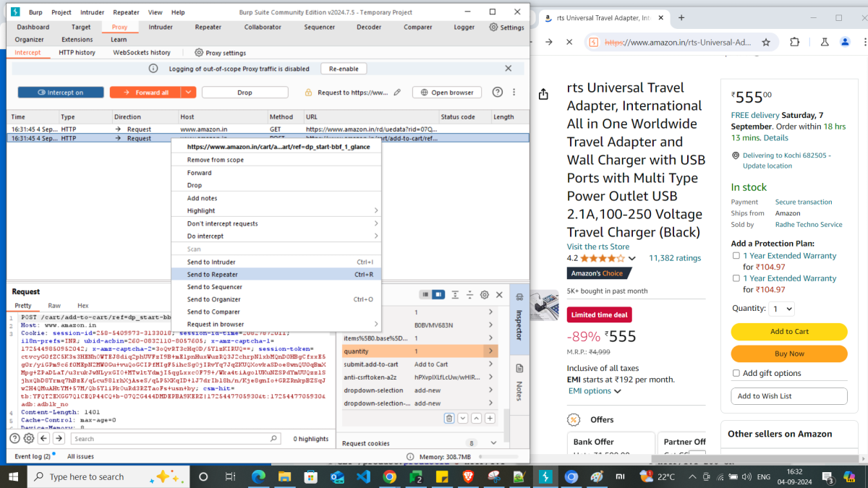Screen dimensions: 868x488
Task: Select Send to Repeater in context menu
Action: pyautogui.click(x=276, y=275)
